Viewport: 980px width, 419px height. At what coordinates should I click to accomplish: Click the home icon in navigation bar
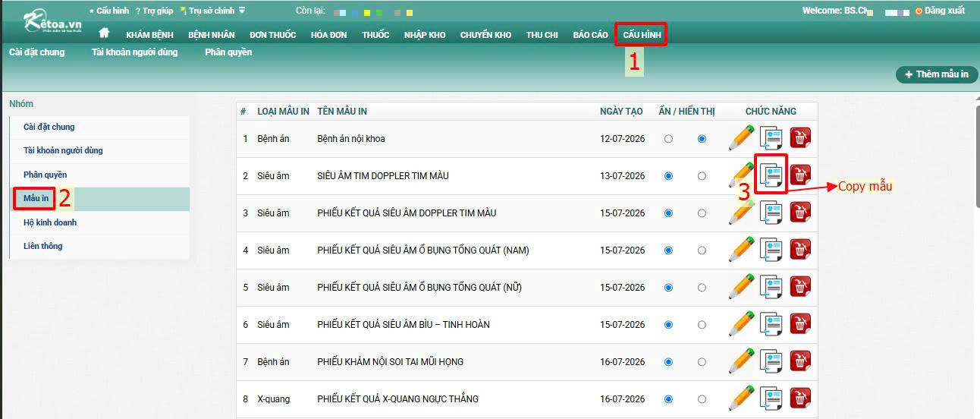pos(105,33)
